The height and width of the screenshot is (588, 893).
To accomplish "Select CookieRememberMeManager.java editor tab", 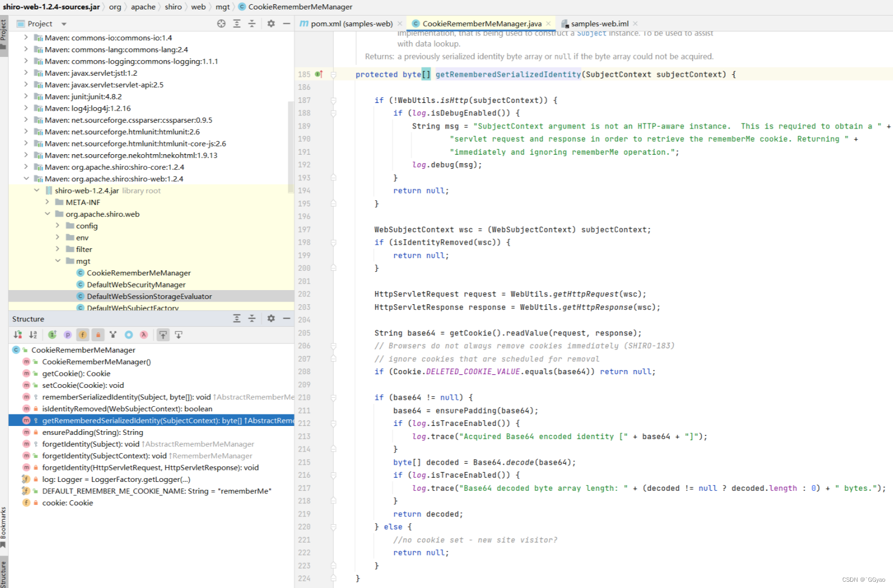I will tap(482, 24).
